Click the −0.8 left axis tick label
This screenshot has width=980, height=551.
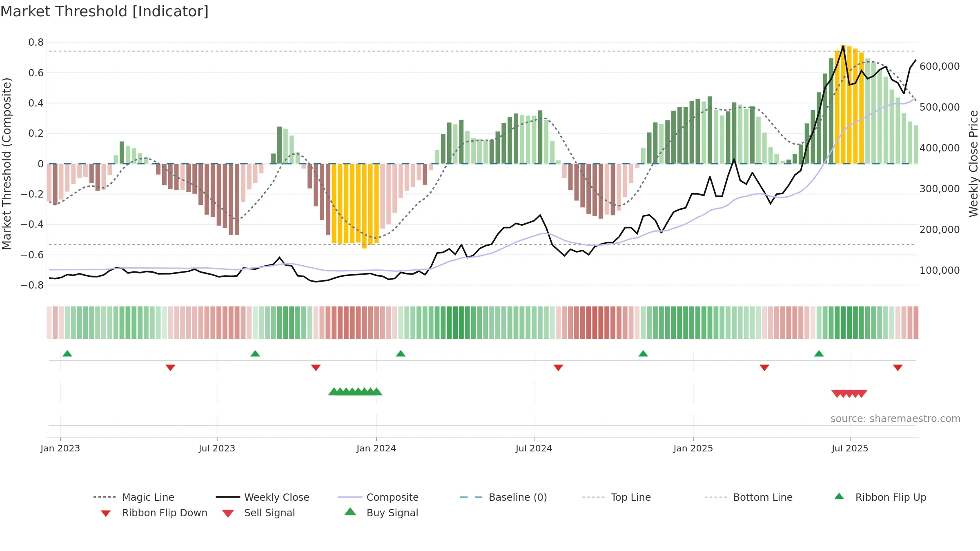(32, 285)
